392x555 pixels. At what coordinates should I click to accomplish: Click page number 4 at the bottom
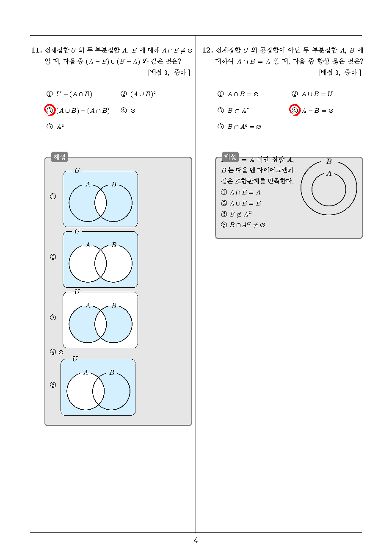click(x=196, y=541)
